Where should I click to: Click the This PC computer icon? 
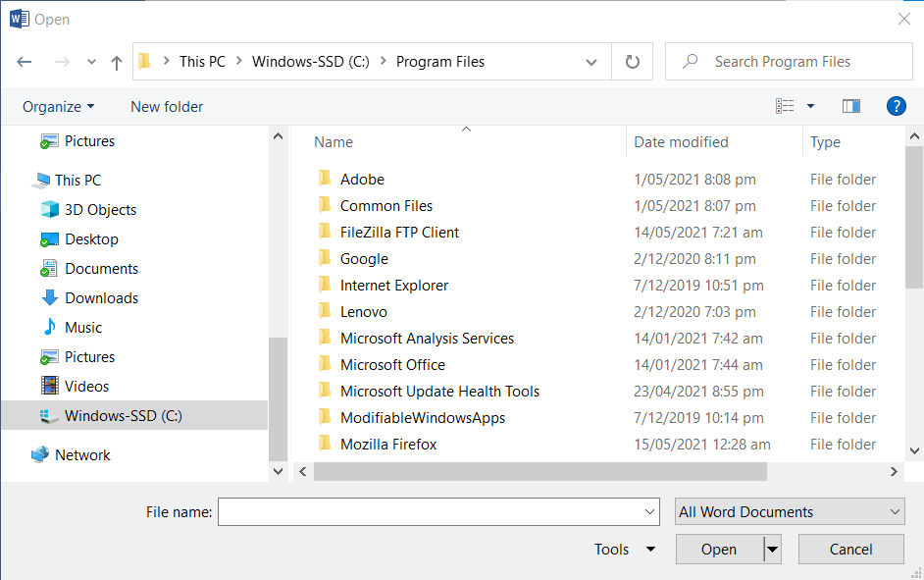point(41,181)
